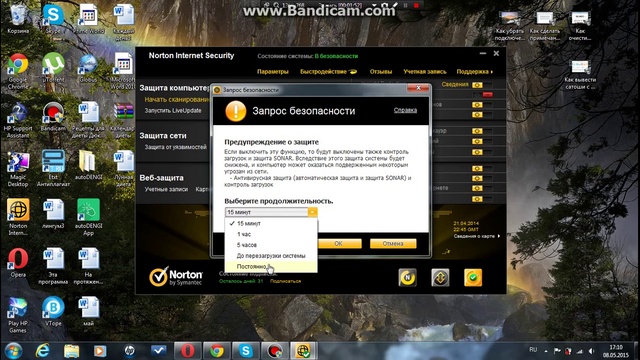640x360 pixels.
Task: Open Учетная запись menu in Norton
Action: (x=425, y=71)
